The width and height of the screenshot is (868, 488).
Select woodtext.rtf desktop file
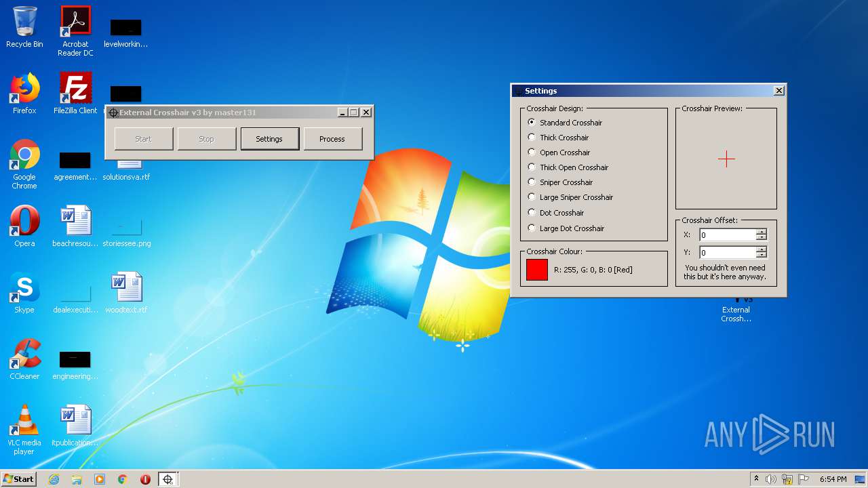click(126, 293)
